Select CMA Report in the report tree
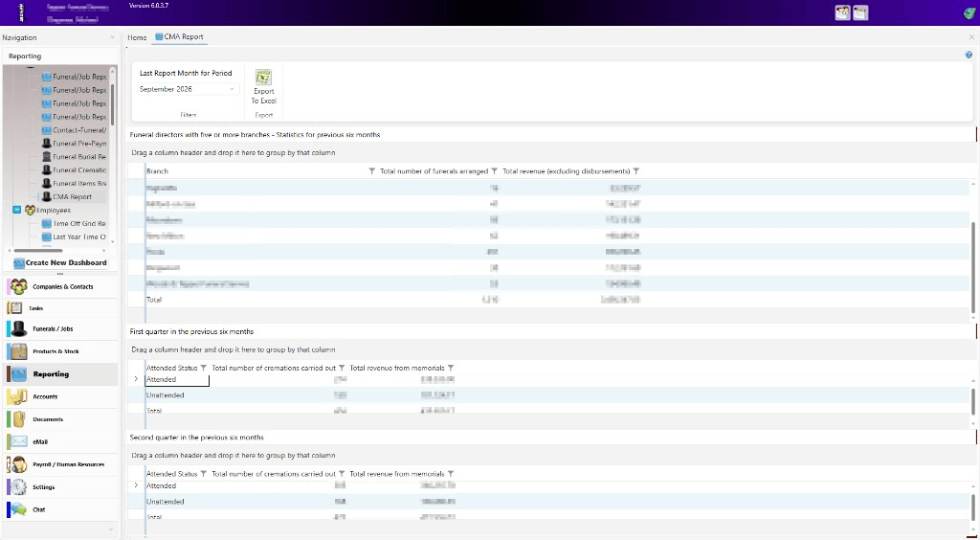This screenshot has width=980, height=540. point(68,197)
